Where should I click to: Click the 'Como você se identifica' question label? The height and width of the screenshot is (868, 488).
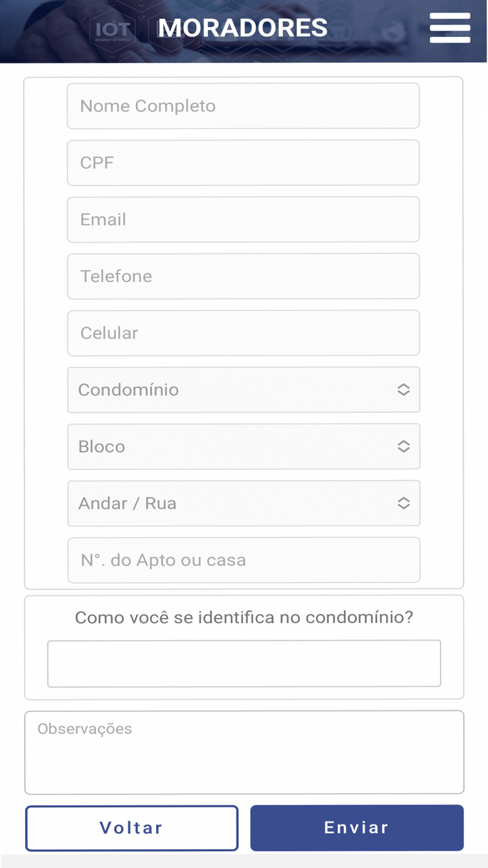pos(244,618)
